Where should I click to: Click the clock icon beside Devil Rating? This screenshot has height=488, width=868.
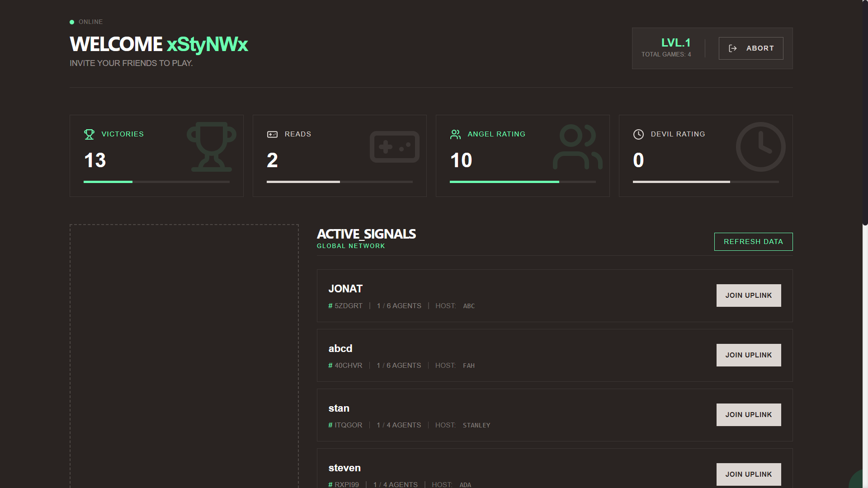(x=638, y=134)
